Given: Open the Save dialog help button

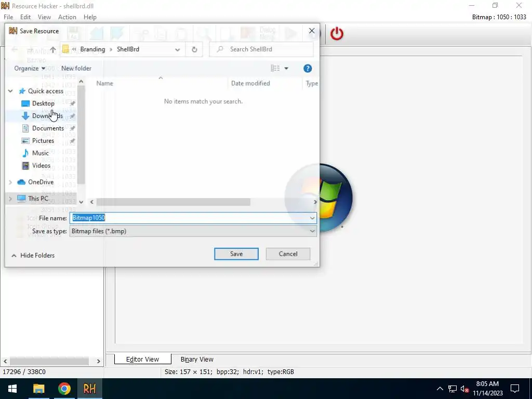Looking at the screenshot, I should point(308,69).
